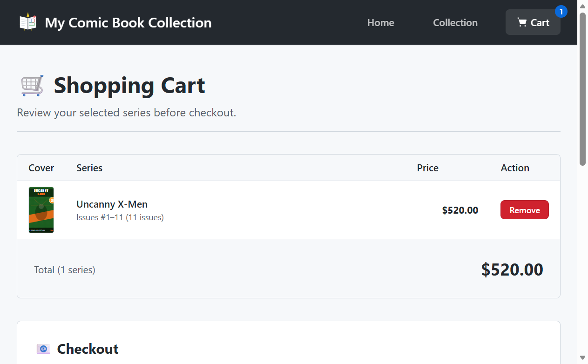Open the Home page from navbar
Screen dimensions: 588x364
pyautogui.click(x=380, y=22)
